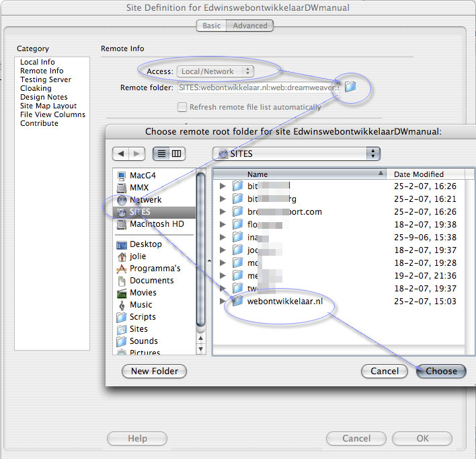Select Remote Info category
Image resolution: width=476 pixels, height=459 pixels.
click(x=42, y=71)
